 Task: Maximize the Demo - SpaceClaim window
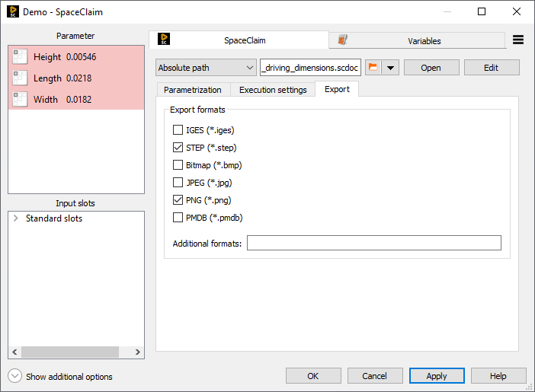pos(482,11)
